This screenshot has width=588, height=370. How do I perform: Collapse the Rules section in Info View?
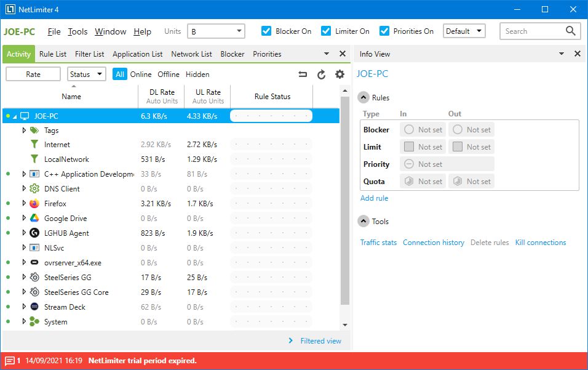point(364,97)
